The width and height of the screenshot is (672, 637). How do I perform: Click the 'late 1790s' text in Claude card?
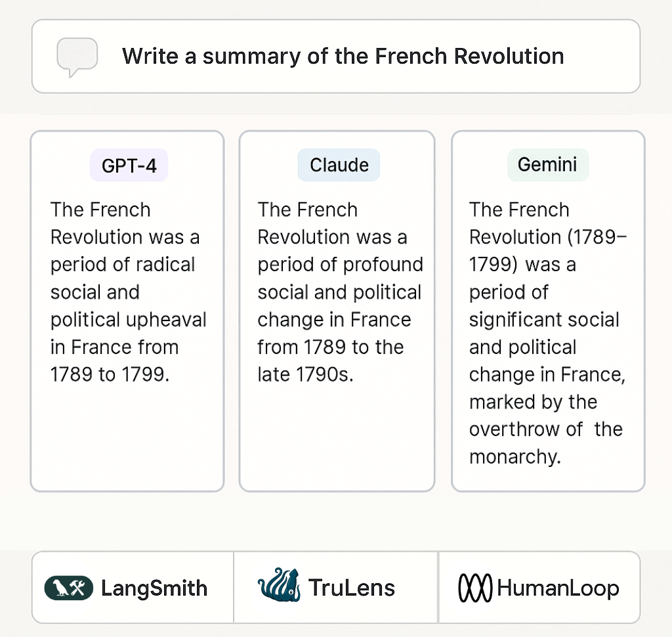pyautogui.click(x=305, y=374)
